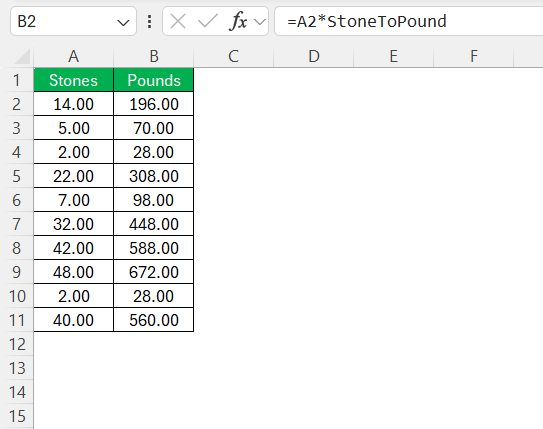Screen dimensions: 543x429
Task: Open the Insert Function fx icon
Action: (238, 21)
